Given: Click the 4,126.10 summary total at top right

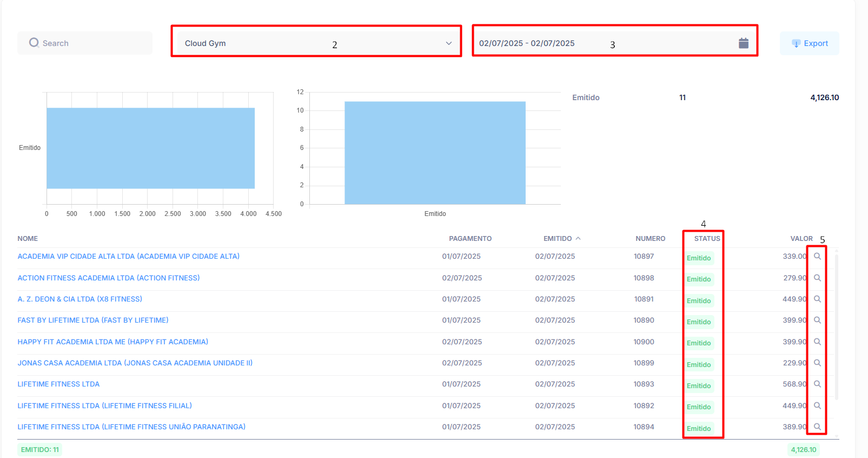Looking at the screenshot, I should coord(824,97).
